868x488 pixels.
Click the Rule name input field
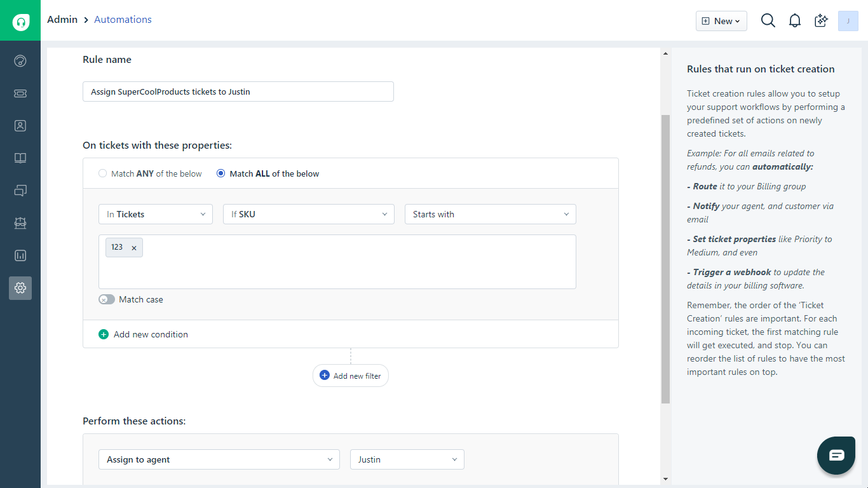point(238,91)
